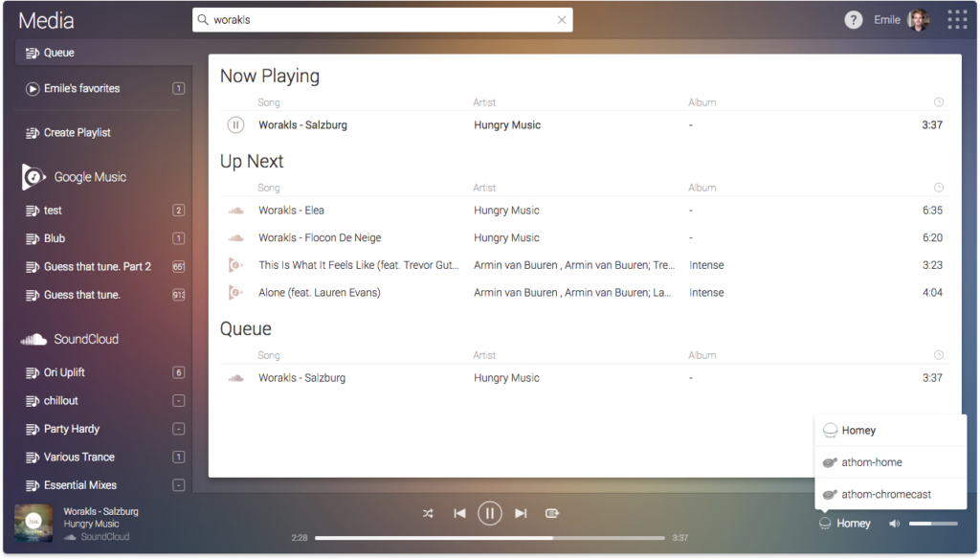This screenshot has width=980, height=559.
Task: Select Worakls - Flocon De Neige song
Action: click(320, 237)
